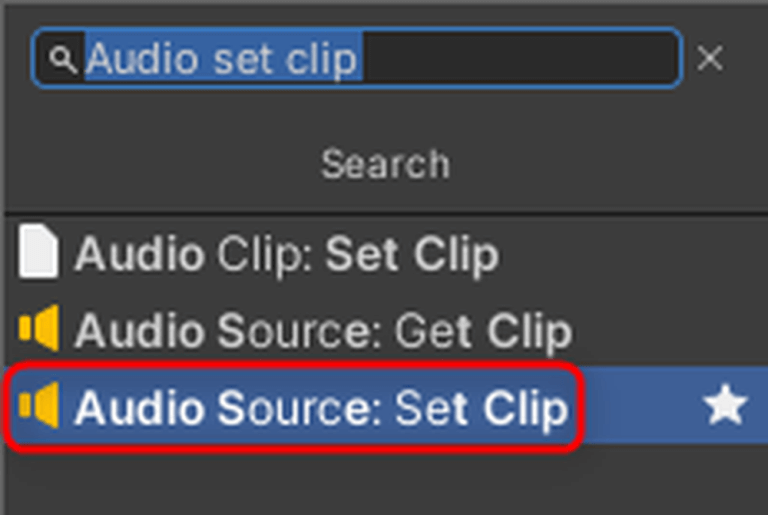Click the magnifier icon in search box
768x515 pixels.
click(63, 60)
